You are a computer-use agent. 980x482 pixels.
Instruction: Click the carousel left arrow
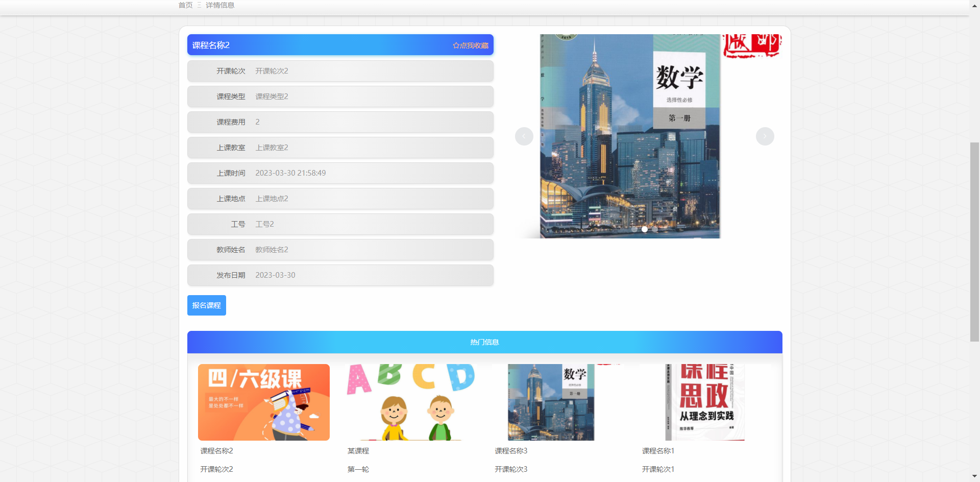click(524, 136)
